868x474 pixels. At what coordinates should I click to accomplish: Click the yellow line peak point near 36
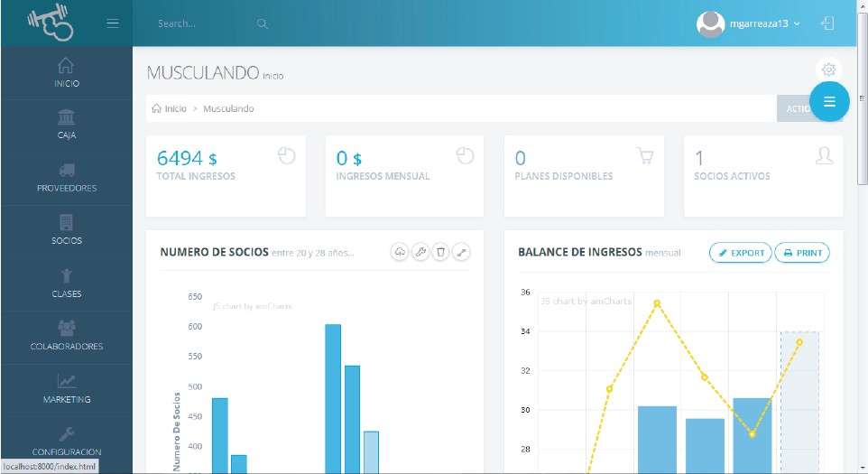pyautogui.click(x=657, y=303)
